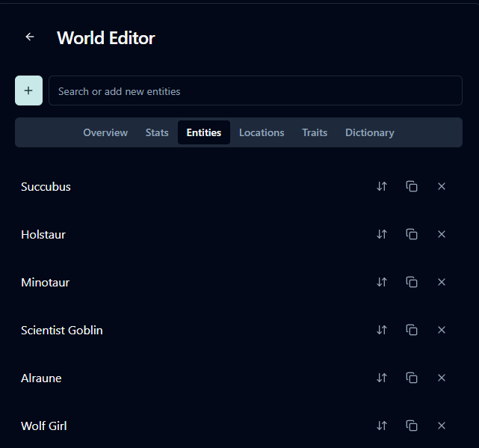479x448 pixels.
Task: Reorder the Alraune entity with the arrows icon
Action: 382,378
